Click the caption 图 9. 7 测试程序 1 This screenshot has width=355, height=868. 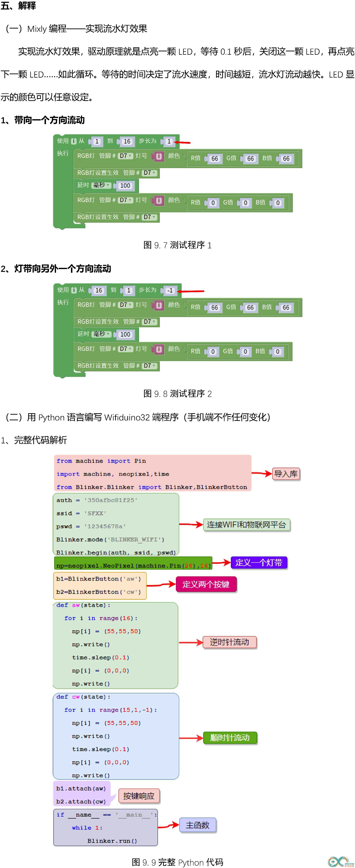tap(177, 245)
